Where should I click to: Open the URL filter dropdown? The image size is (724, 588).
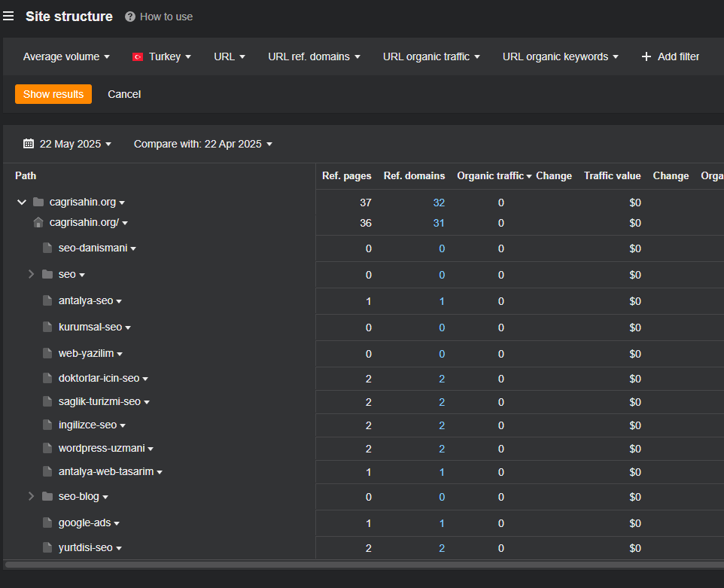[x=230, y=56]
